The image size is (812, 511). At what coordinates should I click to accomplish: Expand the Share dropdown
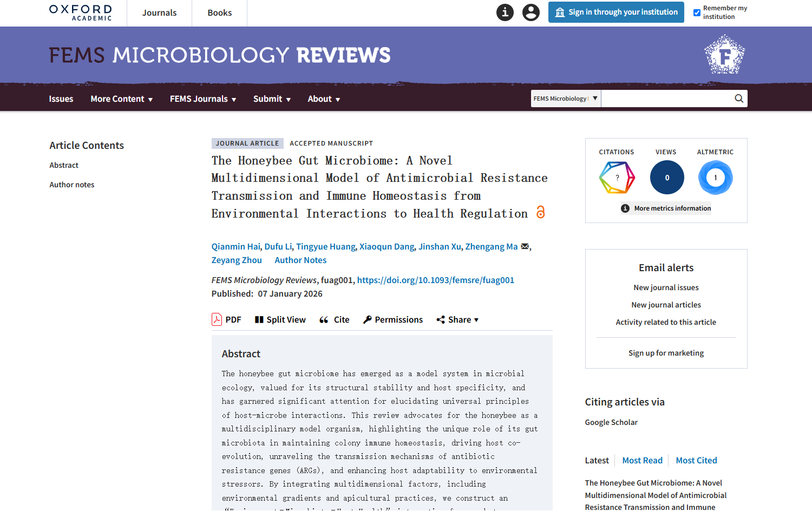[457, 319]
